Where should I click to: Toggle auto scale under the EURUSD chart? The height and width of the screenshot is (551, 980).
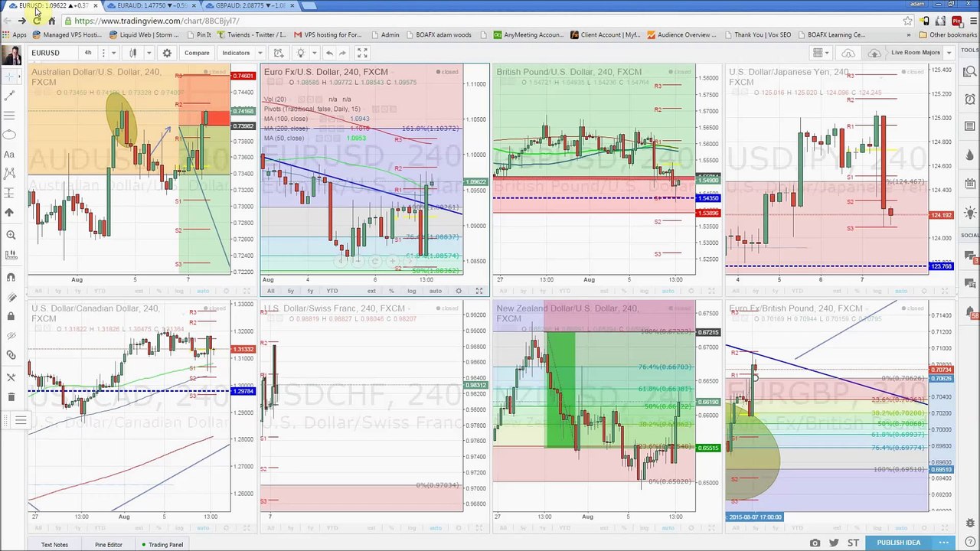tap(435, 291)
